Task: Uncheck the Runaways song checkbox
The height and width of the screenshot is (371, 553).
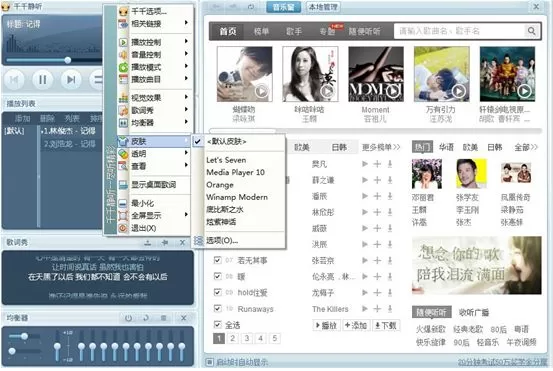Action: point(218,309)
